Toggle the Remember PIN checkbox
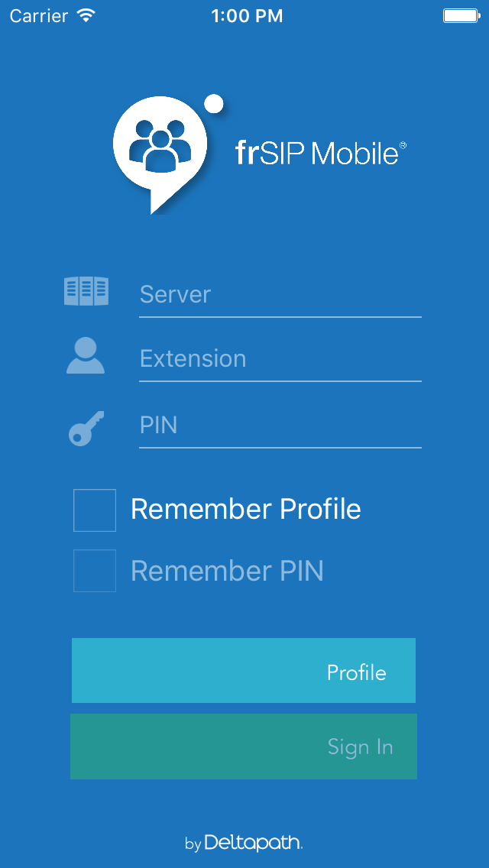The height and width of the screenshot is (868, 489). coord(95,571)
